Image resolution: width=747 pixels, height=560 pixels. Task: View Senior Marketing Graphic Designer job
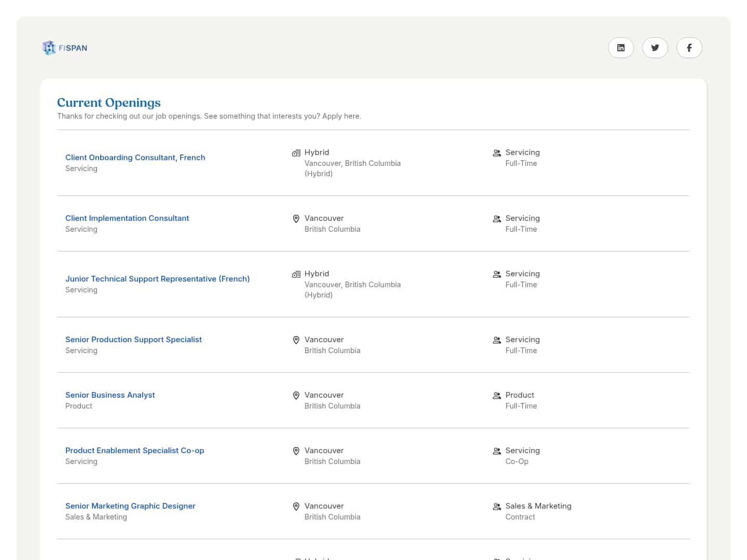(x=130, y=506)
